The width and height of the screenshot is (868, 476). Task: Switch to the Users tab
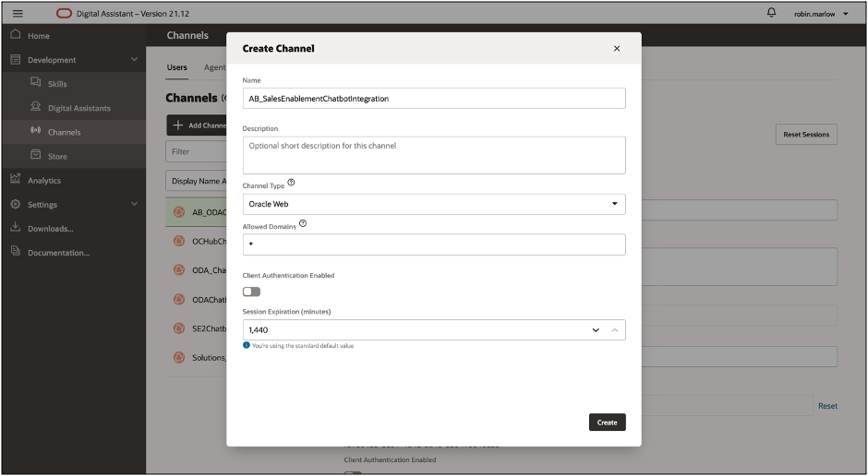(176, 67)
